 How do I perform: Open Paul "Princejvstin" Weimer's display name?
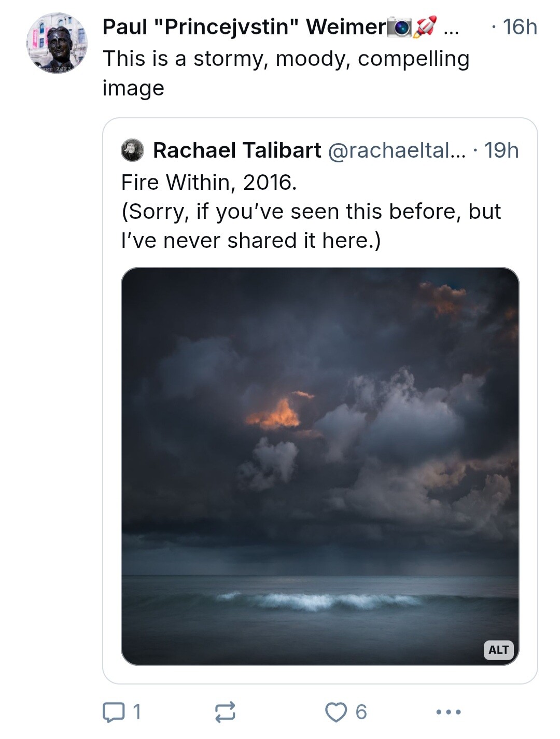pyautogui.click(x=245, y=27)
